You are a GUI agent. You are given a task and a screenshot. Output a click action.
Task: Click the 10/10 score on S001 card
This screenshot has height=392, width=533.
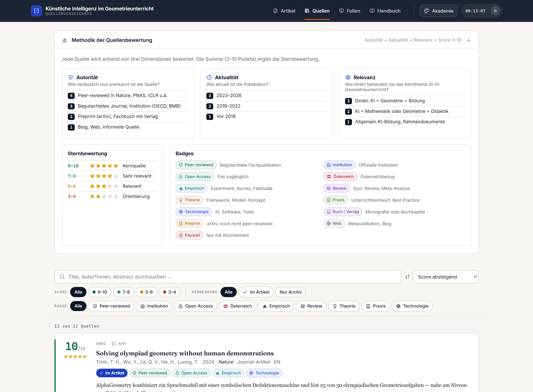coord(75,347)
